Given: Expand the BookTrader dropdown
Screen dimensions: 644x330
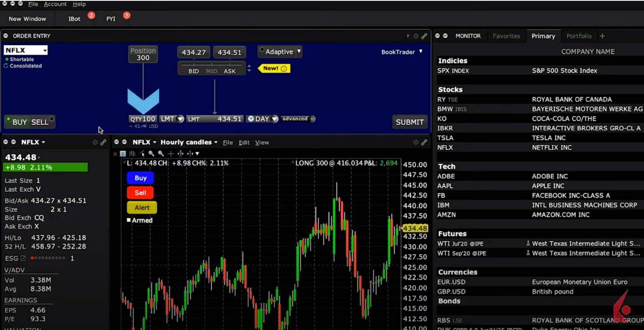Looking at the screenshot, I should pyautogui.click(x=421, y=52).
